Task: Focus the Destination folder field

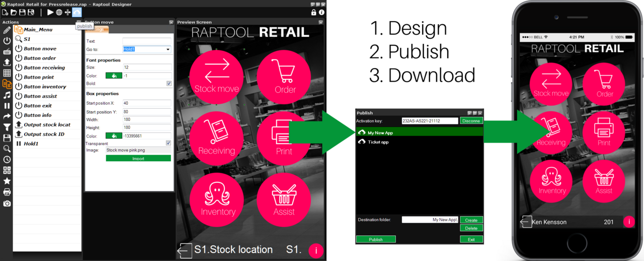Action: coord(430,220)
